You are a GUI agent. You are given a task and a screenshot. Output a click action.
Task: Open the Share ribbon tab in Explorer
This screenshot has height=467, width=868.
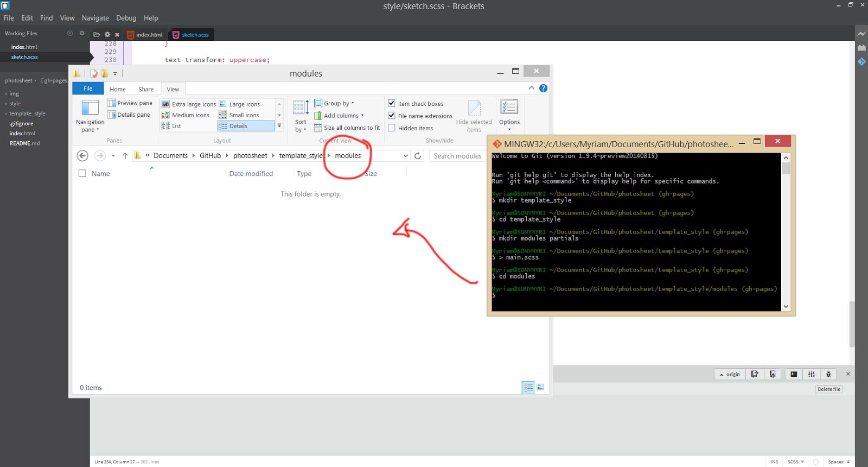point(146,89)
